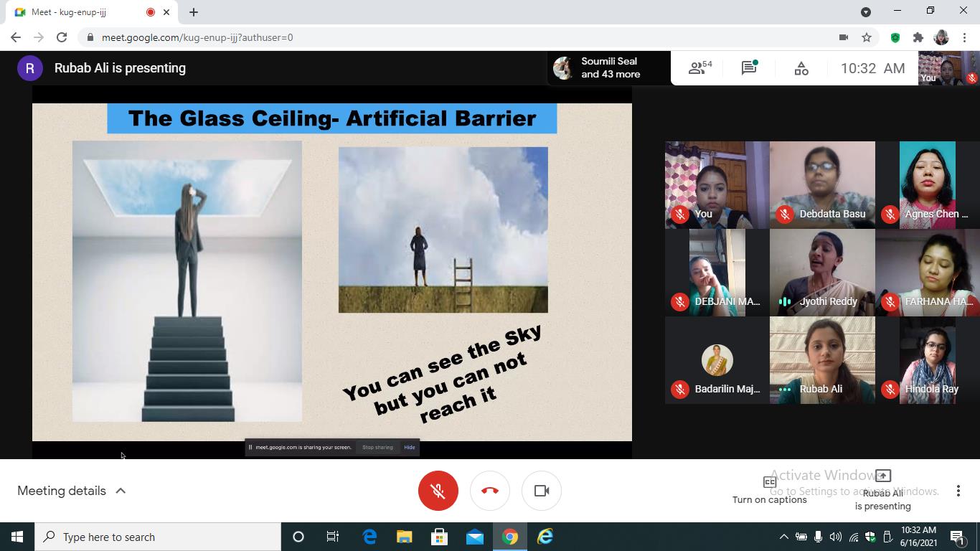Viewport: 980px width, 551px height.
Task: Click the red hang up call button
Action: [490, 491]
